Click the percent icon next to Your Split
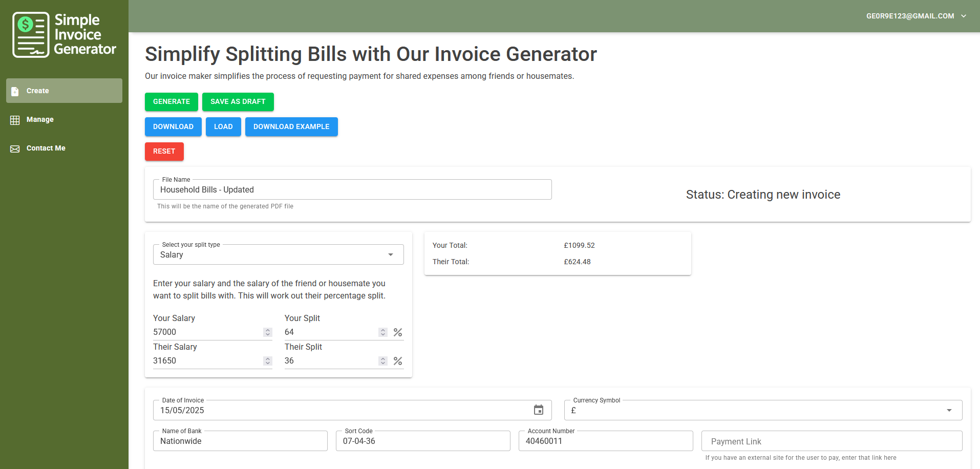Viewport: 980px width, 469px height. (x=398, y=332)
